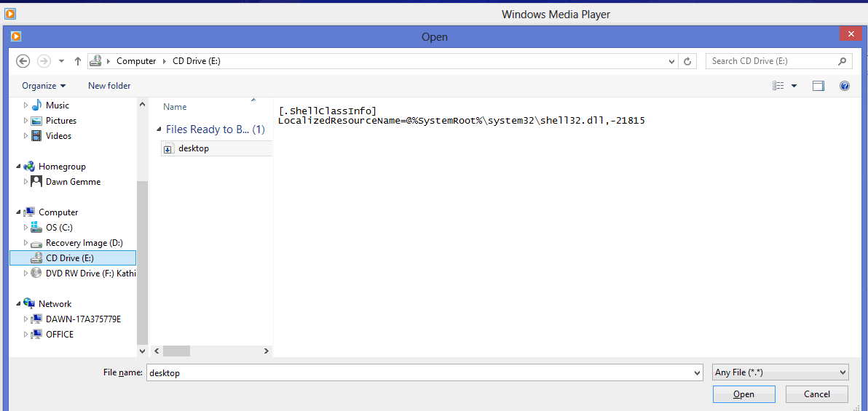Click the horizontal scrollbar in file list
The width and height of the screenshot is (868, 411).
pyautogui.click(x=177, y=351)
